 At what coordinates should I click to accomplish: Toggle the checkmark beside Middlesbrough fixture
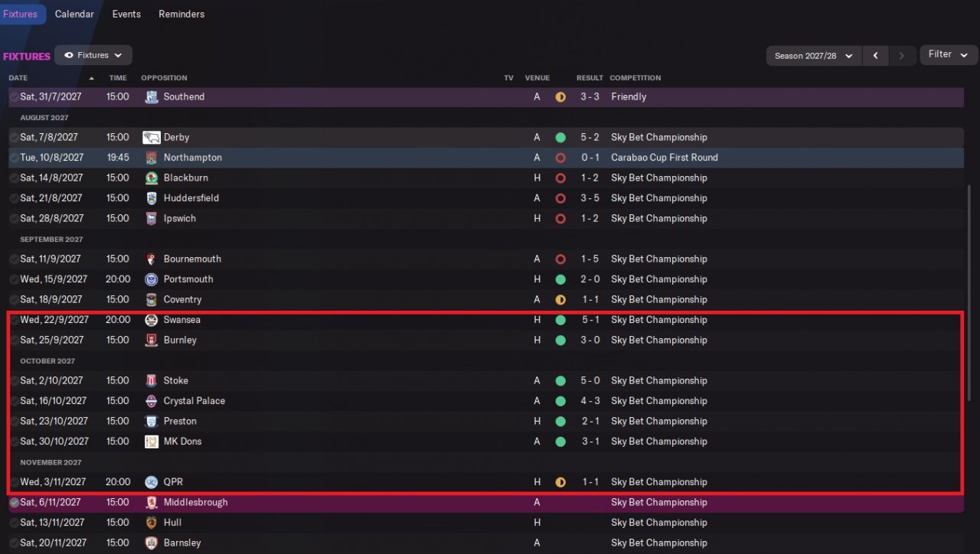(x=14, y=503)
